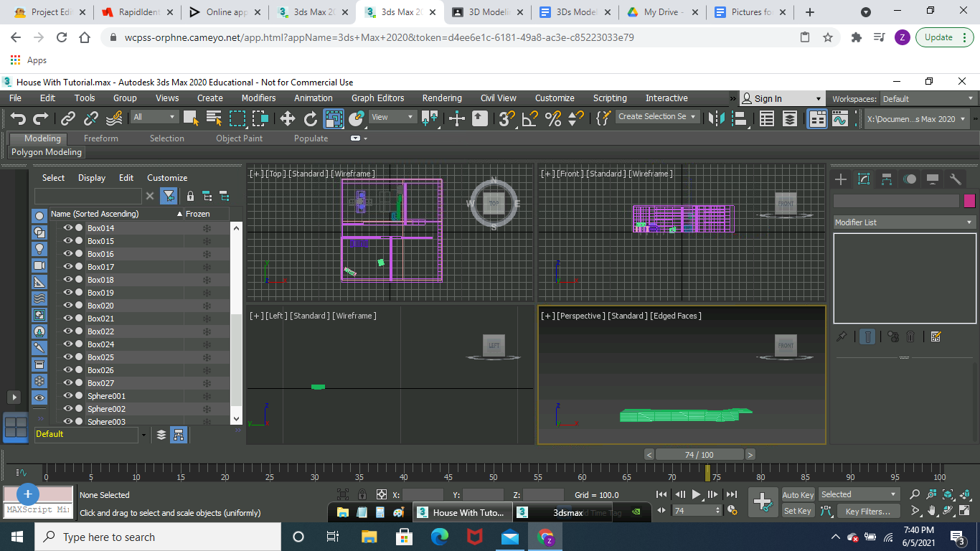Click the Undo arrow in main toolbar
The height and width of the screenshot is (551, 980).
point(18,118)
